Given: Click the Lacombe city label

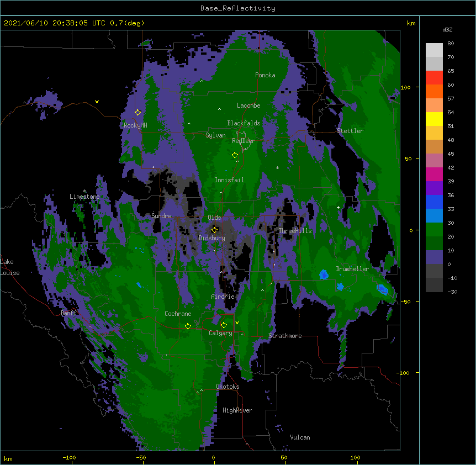Looking at the screenshot, I should click(248, 105).
